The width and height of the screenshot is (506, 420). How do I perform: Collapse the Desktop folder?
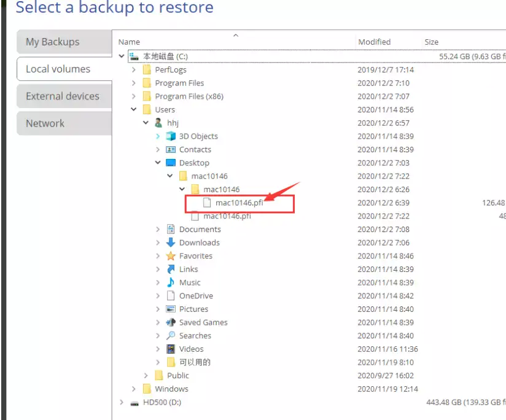coord(158,163)
